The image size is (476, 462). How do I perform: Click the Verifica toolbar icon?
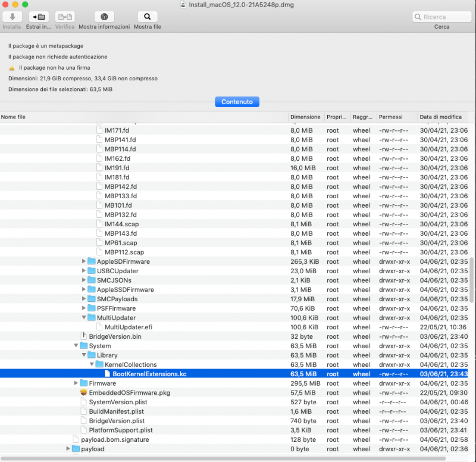tap(65, 17)
